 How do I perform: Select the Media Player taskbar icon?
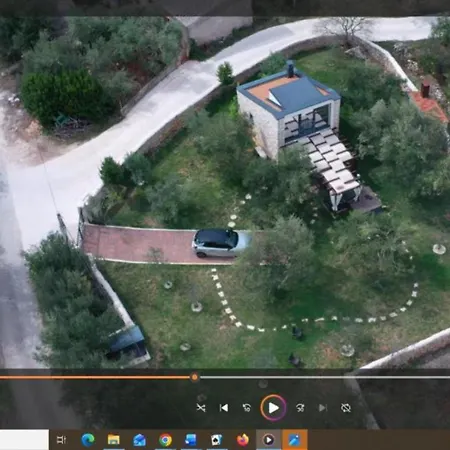pos(269,440)
